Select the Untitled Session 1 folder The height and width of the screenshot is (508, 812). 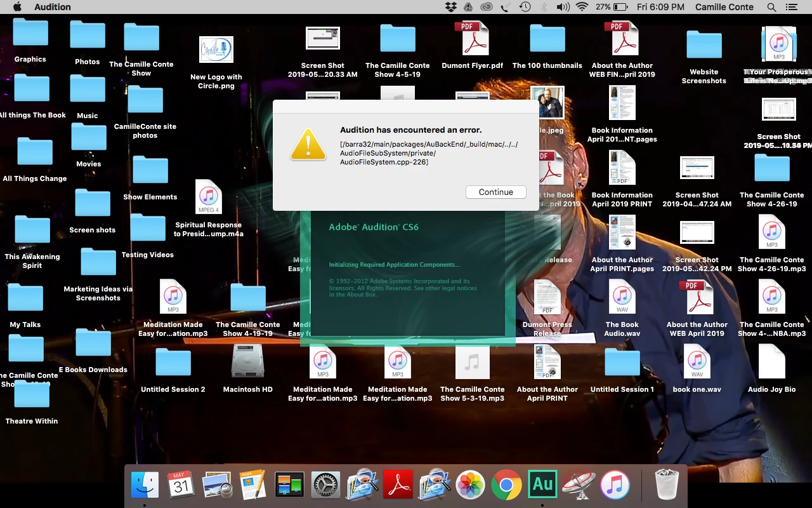click(x=622, y=363)
